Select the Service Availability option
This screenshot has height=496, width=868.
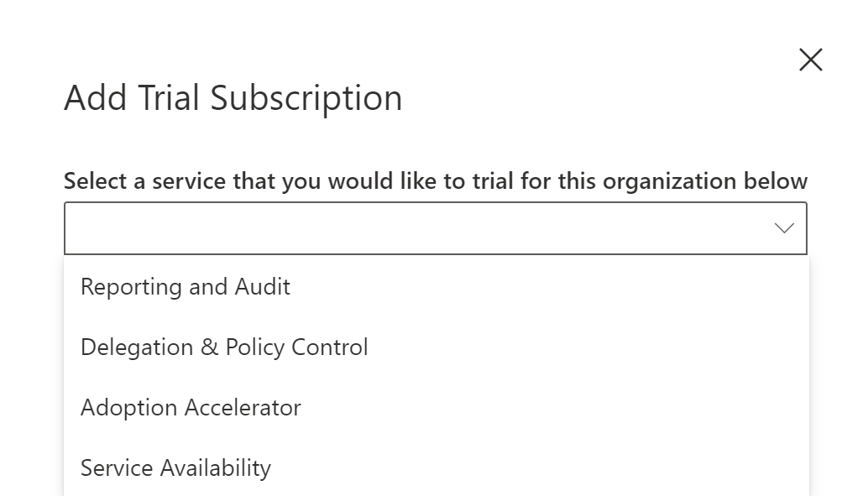pyautogui.click(x=175, y=468)
